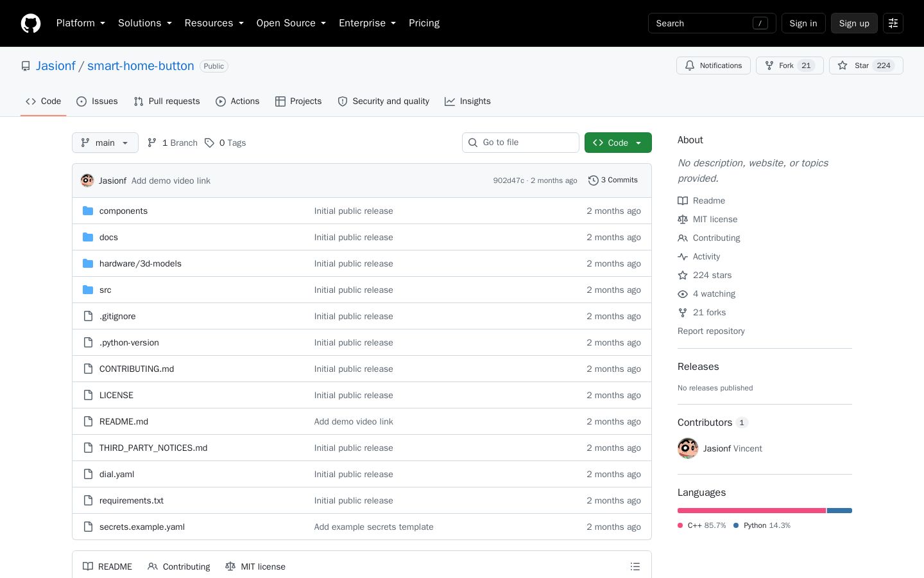Click the pink C++ segment of language bar
The width and height of the screenshot is (924, 578).
coord(751,511)
